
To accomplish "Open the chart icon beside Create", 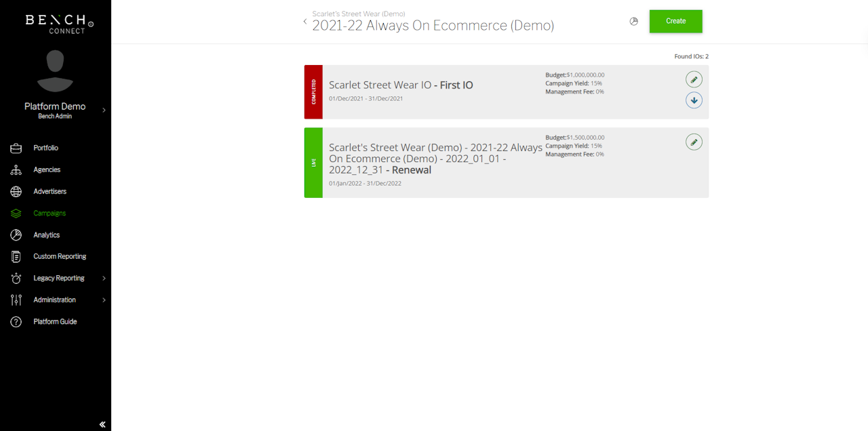I will 634,21.
